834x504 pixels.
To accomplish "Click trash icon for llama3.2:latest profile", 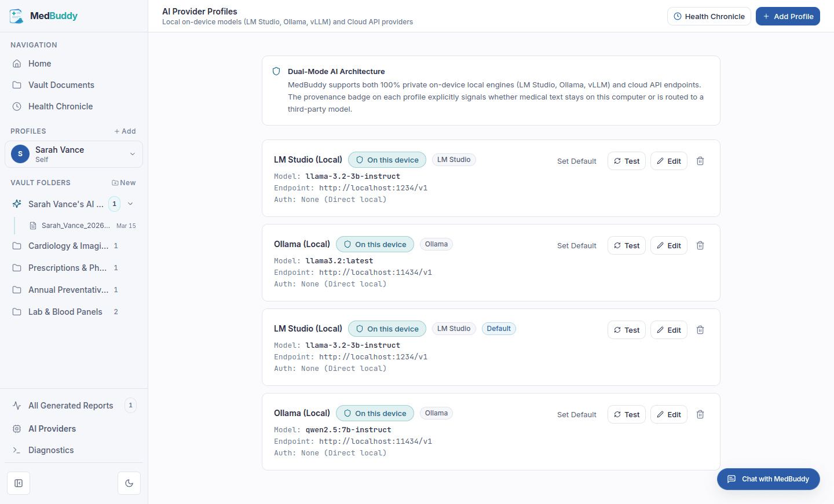I will coord(700,245).
